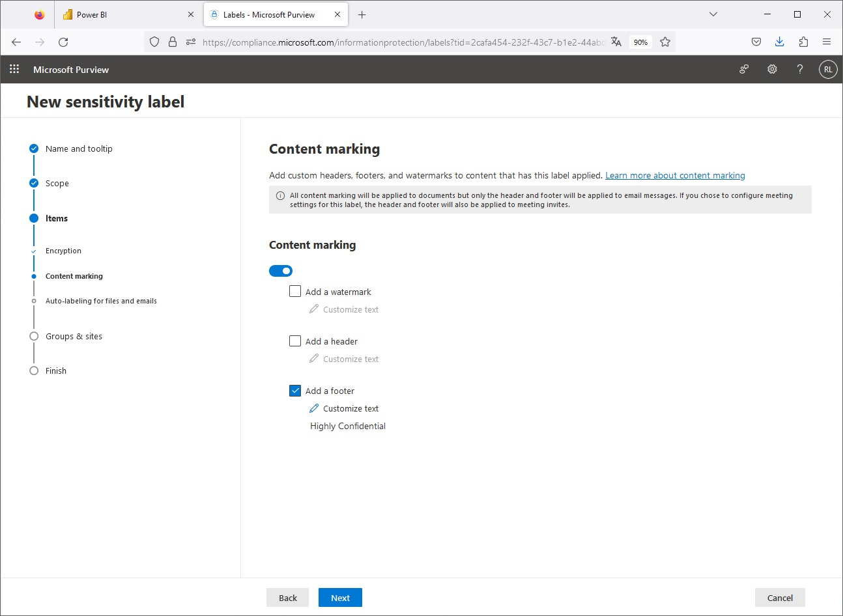Disable the Content marking toggle switch
Image resolution: width=843 pixels, height=616 pixels.
(x=280, y=270)
